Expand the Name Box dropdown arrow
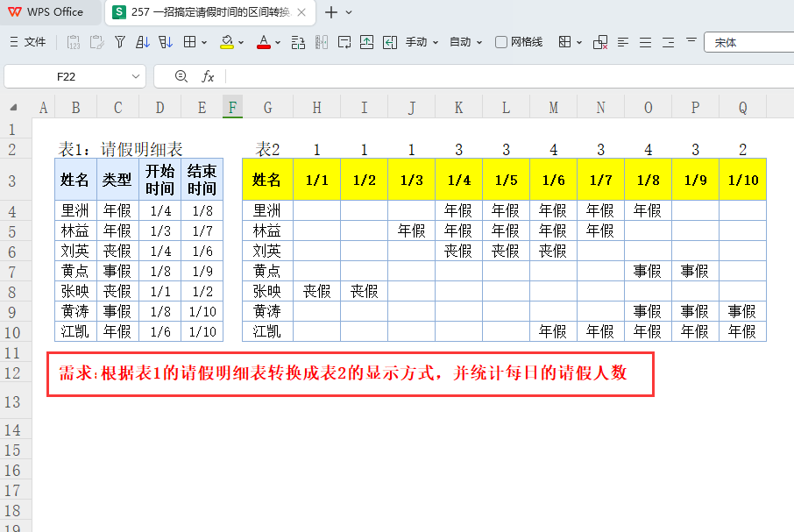The width and height of the screenshot is (794, 532). 135,76
